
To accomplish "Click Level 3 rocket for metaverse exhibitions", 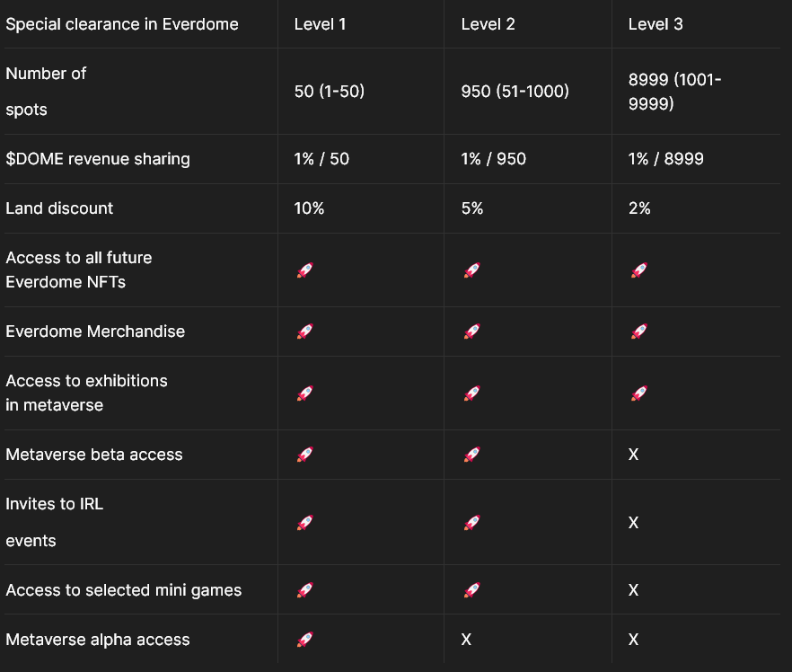I will coord(638,393).
